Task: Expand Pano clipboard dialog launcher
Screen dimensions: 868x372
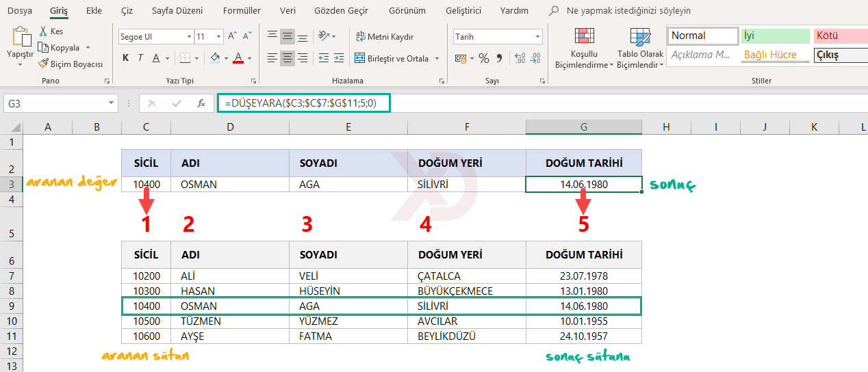Action: click(x=107, y=81)
